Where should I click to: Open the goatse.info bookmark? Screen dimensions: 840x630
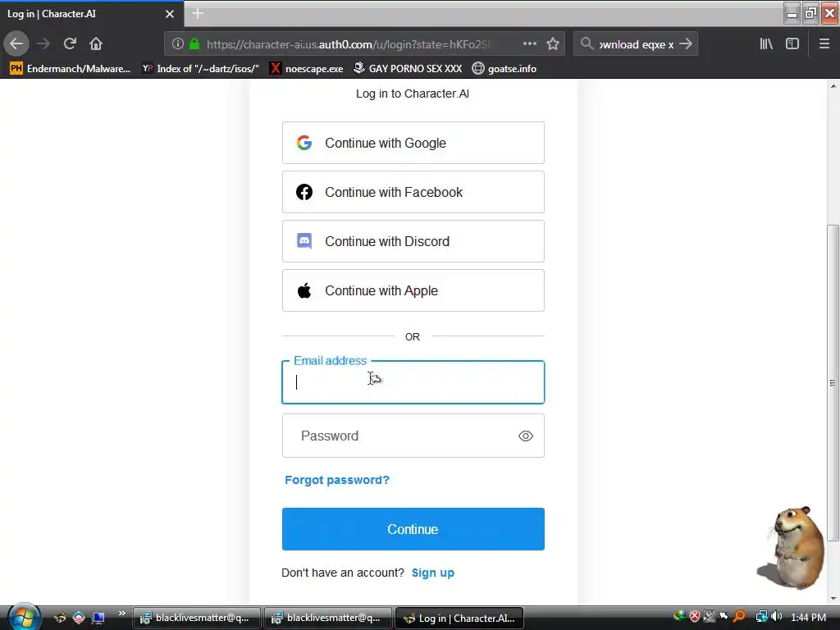coord(504,69)
